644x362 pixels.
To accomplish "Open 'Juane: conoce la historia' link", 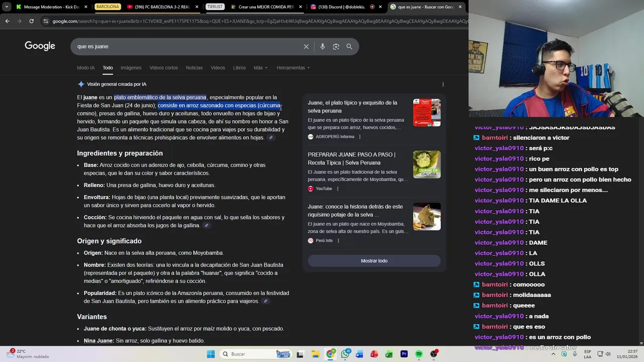I will click(355, 211).
